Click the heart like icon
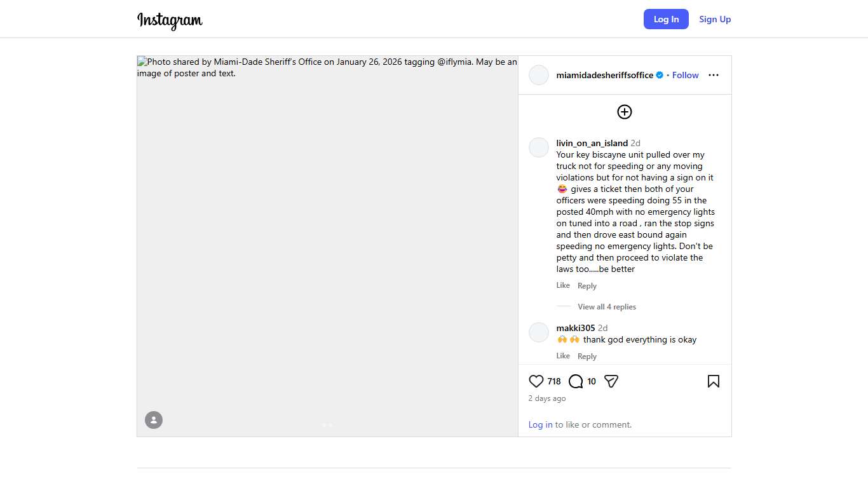Image resolution: width=868 pixels, height=488 pixels. (536, 381)
